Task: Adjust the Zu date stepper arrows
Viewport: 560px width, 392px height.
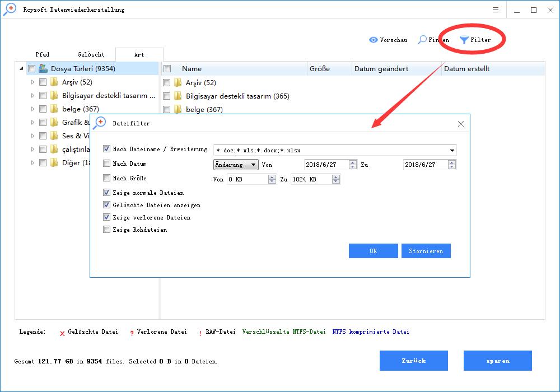Action: (452, 165)
